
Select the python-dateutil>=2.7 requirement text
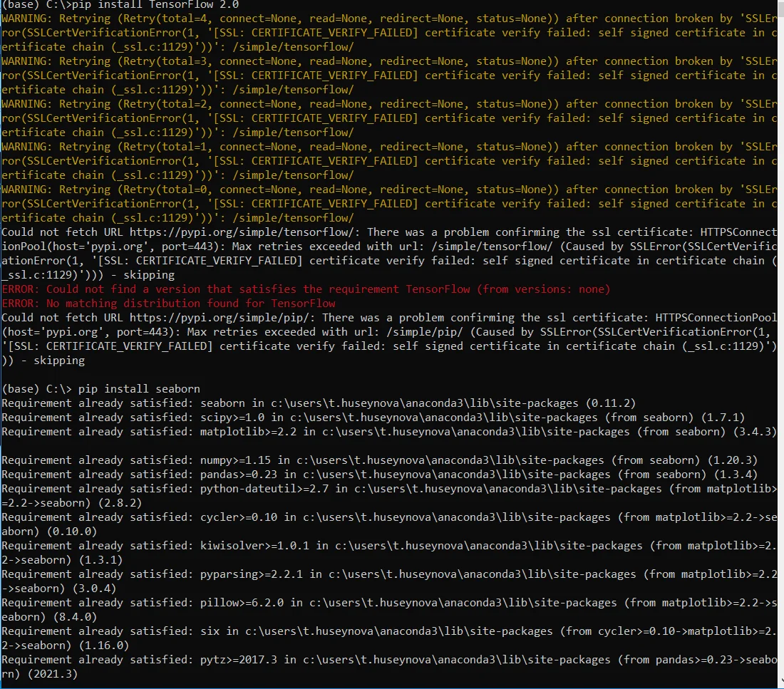260,489
